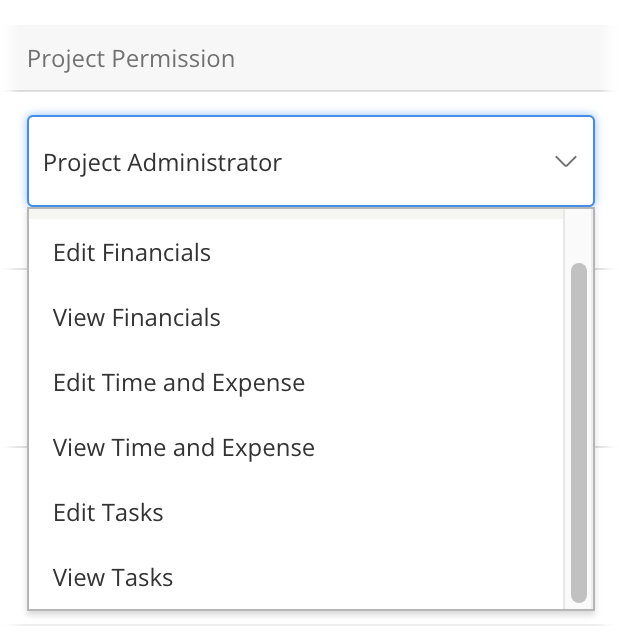This screenshot has width=619, height=637.
Task: Choose the Edit Tasks permission
Action: point(108,513)
